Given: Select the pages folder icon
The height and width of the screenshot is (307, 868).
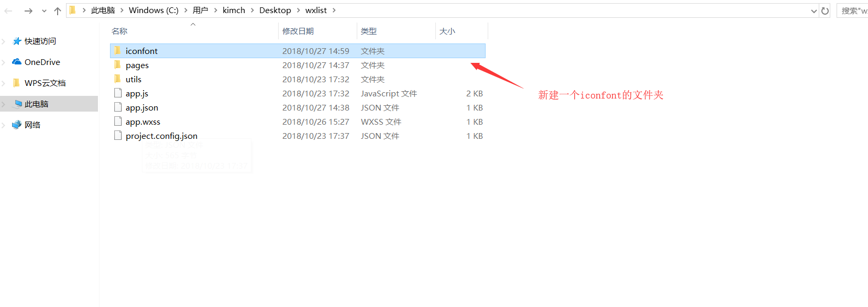Looking at the screenshot, I should [x=118, y=65].
